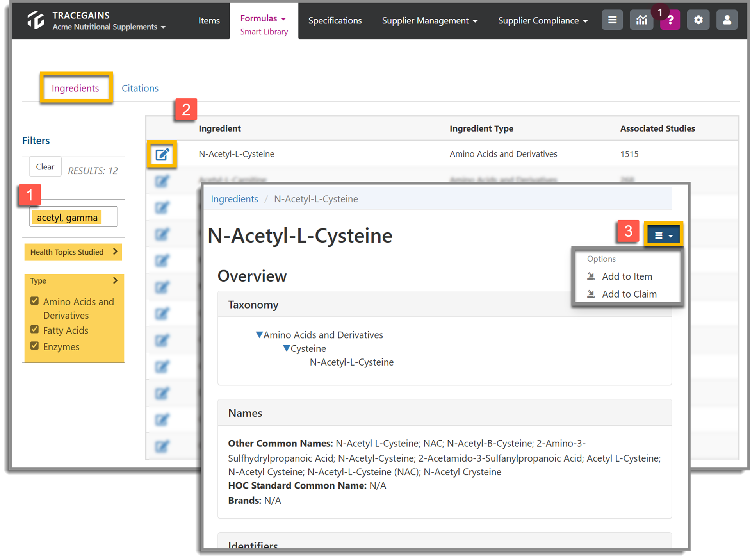The height and width of the screenshot is (560, 750).
Task: Select Add to Claim option
Action: [629, 294]
